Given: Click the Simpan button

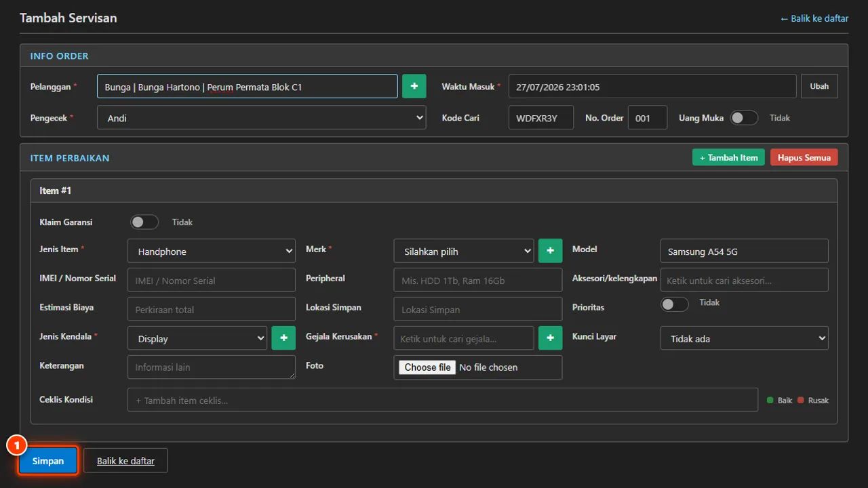Looking at the screenshot, I should click(x=48, y=461).
